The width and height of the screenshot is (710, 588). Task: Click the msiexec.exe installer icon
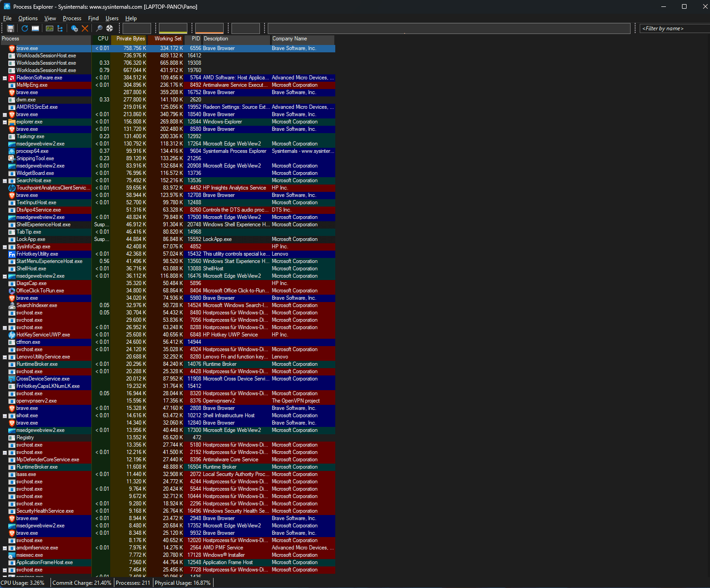point(12,555)
